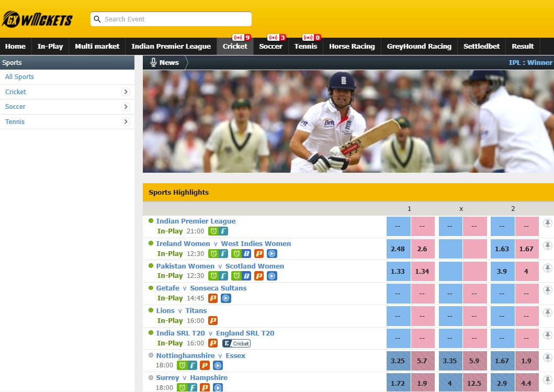Open the Surrey v Hampshire match link
This screenshot has width=554, height=392.
pyautogui.click(x=191, y=377)
